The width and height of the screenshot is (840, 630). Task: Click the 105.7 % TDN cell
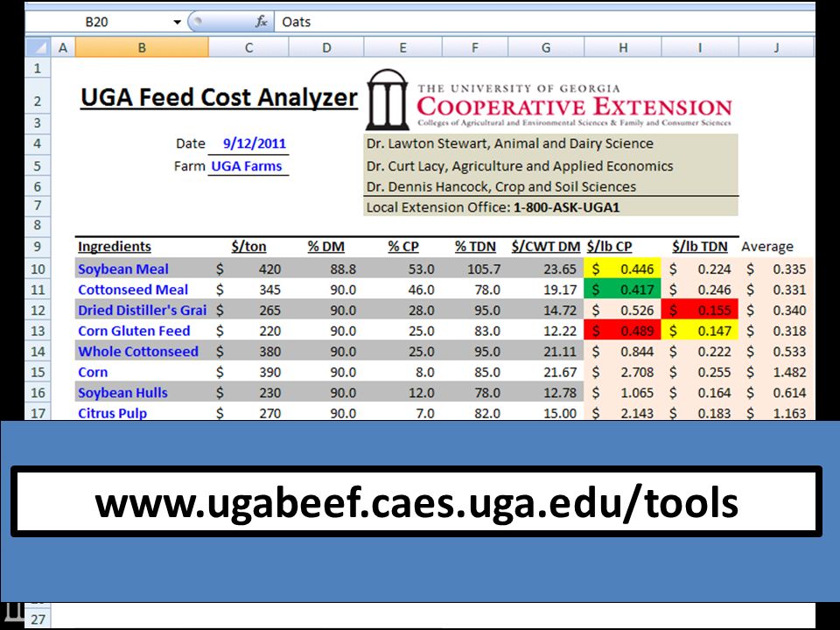click(x=474, y=269)
